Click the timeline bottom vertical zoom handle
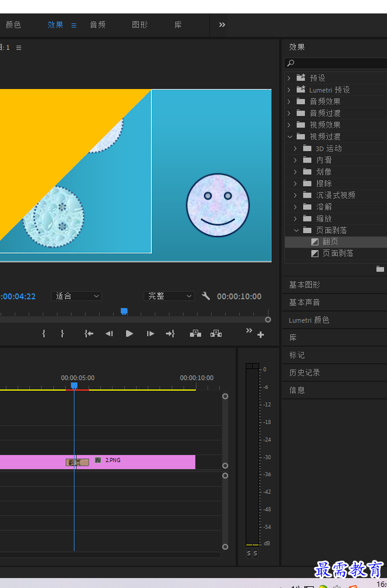387x588 pixels. [x=225, y=547]
